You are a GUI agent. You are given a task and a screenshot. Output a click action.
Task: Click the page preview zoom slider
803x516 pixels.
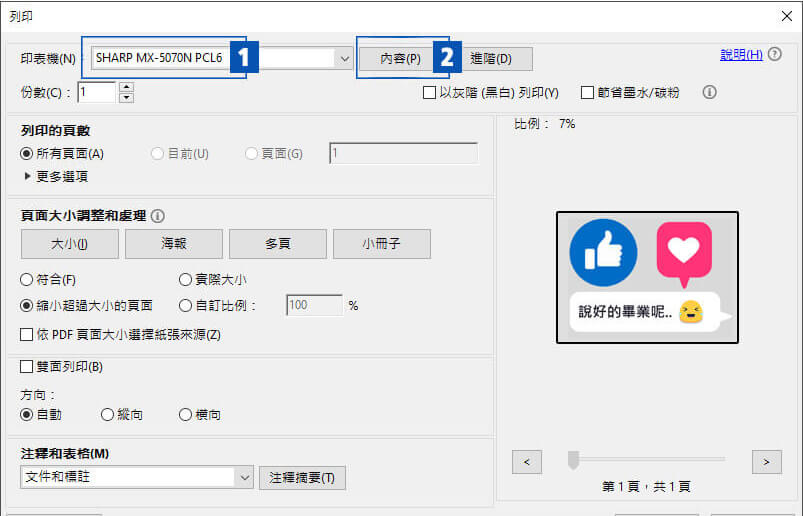(574, 460)
